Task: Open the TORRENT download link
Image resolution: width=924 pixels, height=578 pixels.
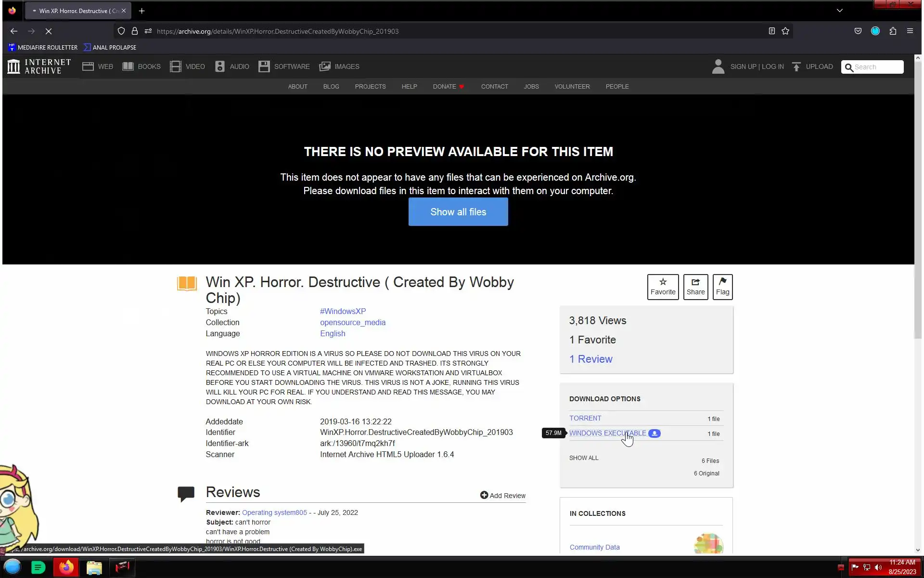Action: [x=585, y=418]
